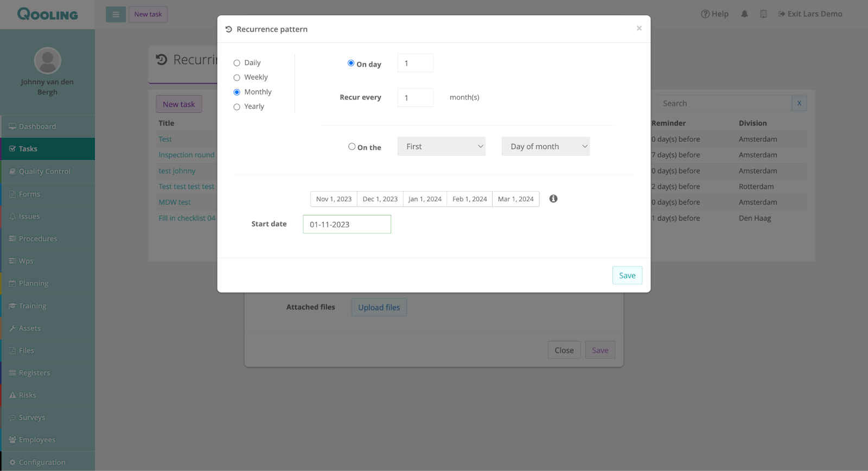Screen dimensions: 868x471
Task: Click the Feb 1, 2024 date preview
Action: (470, 199)
